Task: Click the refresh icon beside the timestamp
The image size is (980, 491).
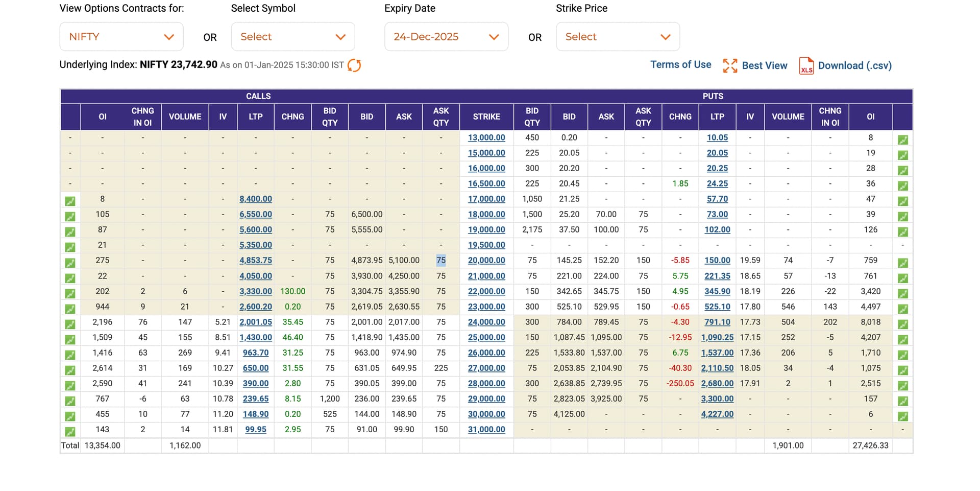Action: 354,65
